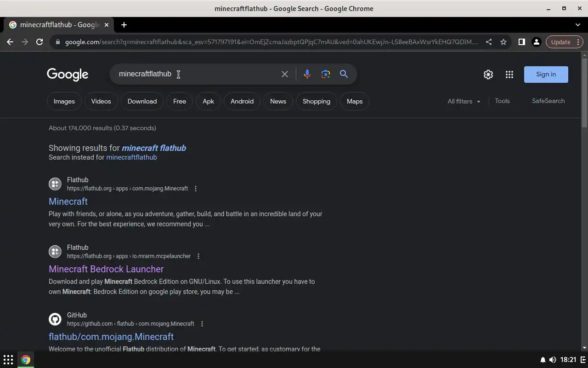Viewport: 588px width, 368px height.
Task: Click Flathub favicon of Bedrock Launcher result
Action: (x=55, y=252)
